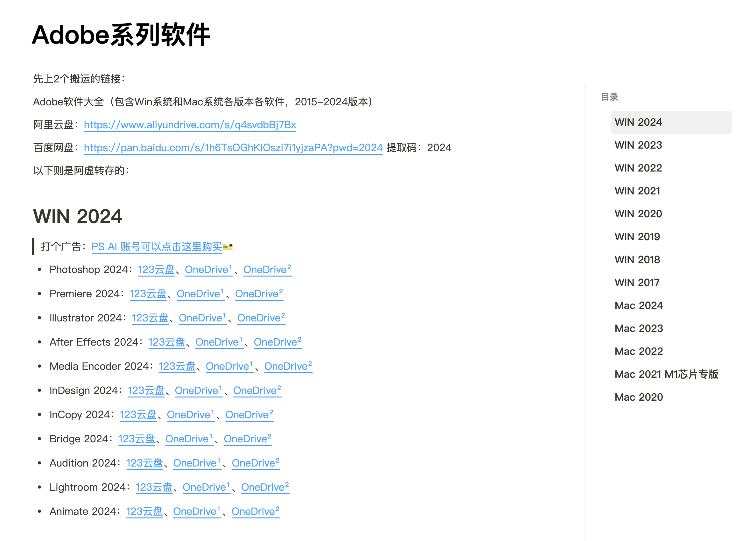Open OneDrive2 link for Media Encoder 2024

pyautogui.click(x=288, y=366)
